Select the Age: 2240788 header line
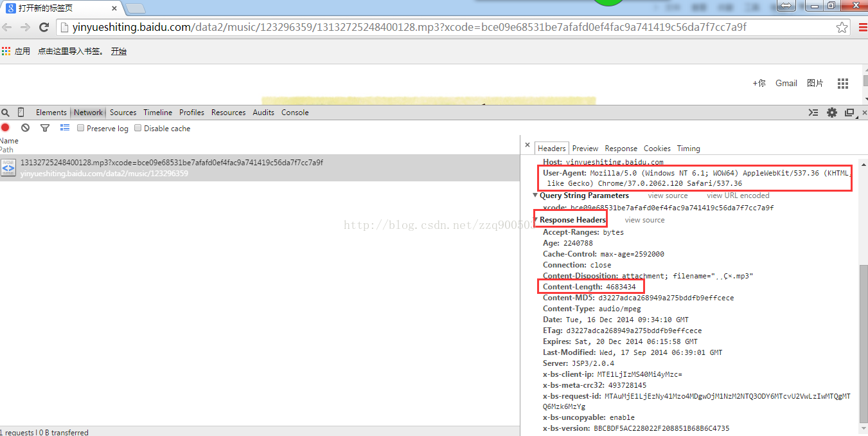Viewport: 868px width, 436px height. (x=568, y=243)
